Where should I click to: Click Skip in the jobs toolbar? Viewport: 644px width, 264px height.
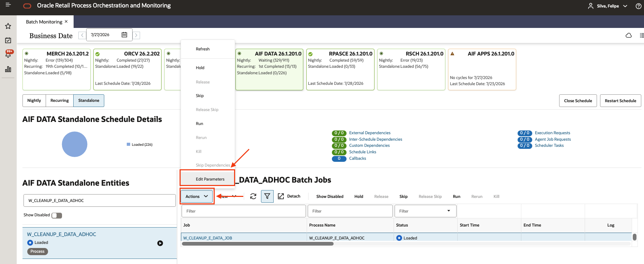click(403, 197)
